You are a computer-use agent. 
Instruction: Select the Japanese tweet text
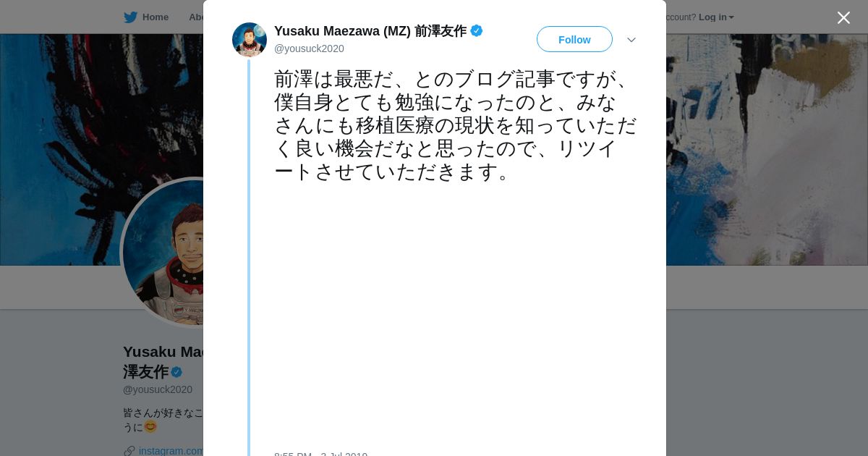click(455, 125)
